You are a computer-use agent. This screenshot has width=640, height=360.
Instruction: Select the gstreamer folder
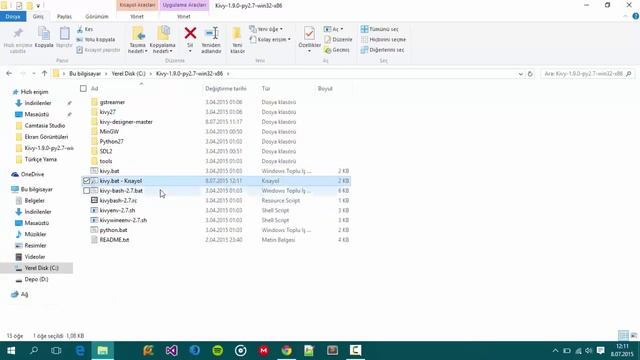[x=112, y=102]
